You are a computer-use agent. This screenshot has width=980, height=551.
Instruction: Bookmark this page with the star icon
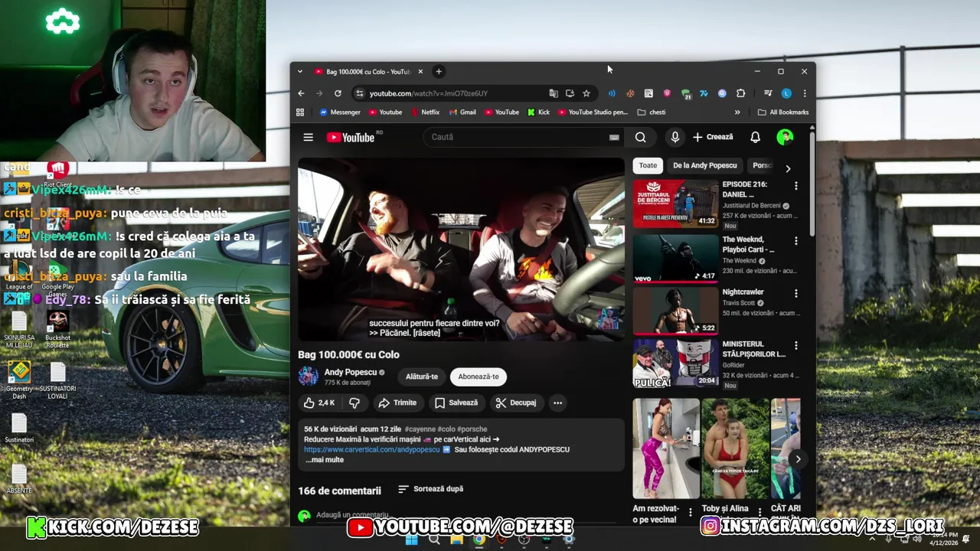click(586, 93)
